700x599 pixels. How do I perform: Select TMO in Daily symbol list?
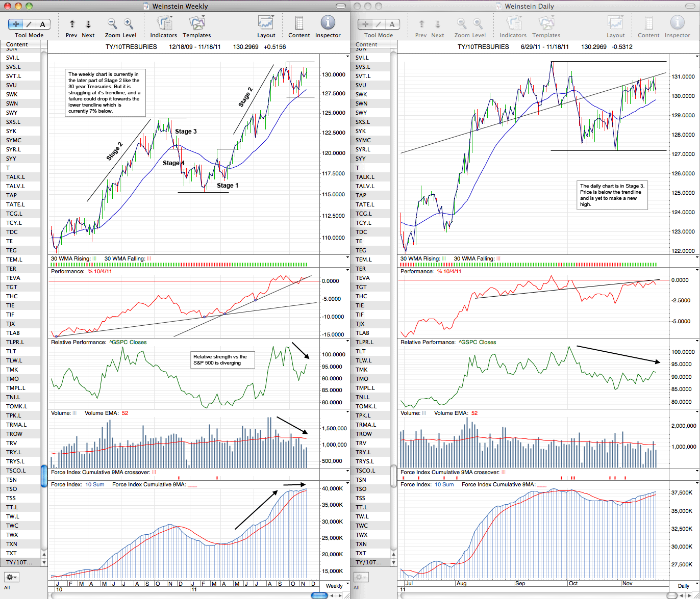pyautogui.click(x=370, y=379)
